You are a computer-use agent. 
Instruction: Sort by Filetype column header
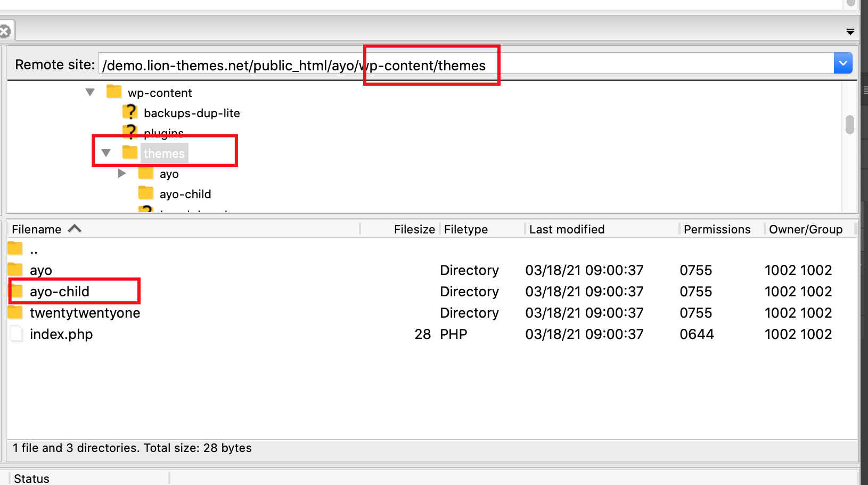pos(466,229)
